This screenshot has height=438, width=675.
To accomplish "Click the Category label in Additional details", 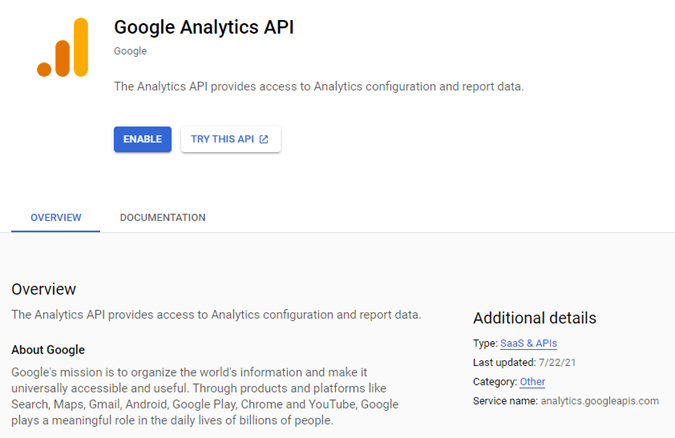I will click(x=494, y=381).
